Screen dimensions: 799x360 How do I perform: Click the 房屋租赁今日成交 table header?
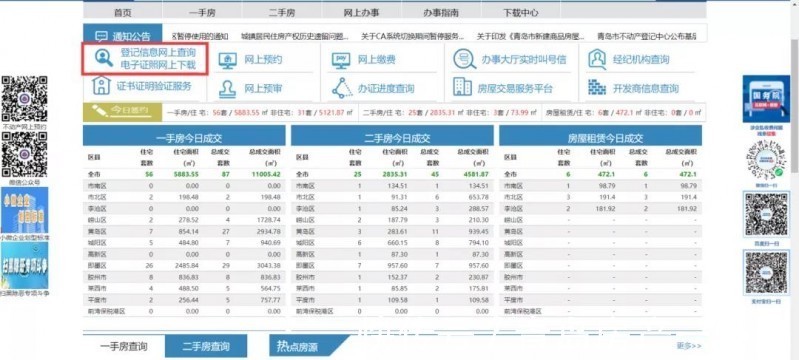click(x=601, y=136)
